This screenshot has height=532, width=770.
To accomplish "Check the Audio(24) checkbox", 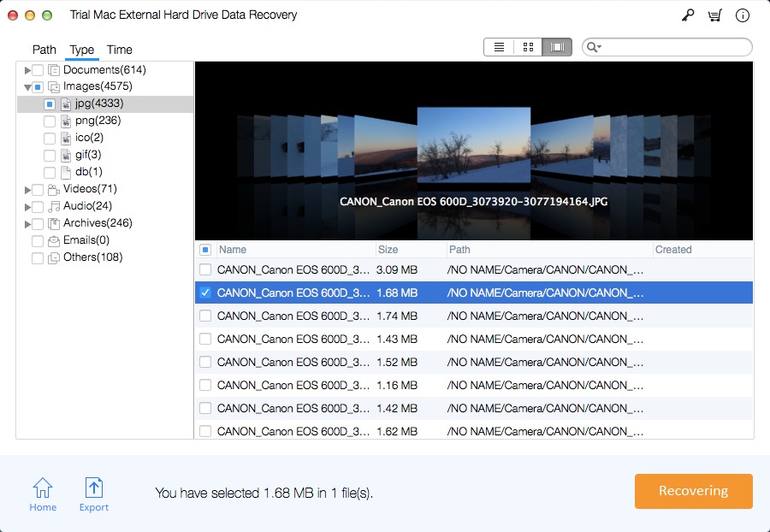I will tap(38, 207).
